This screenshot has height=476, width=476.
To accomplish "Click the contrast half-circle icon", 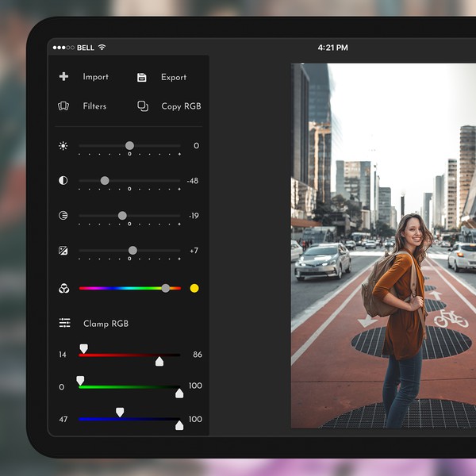I will point(63,181).
